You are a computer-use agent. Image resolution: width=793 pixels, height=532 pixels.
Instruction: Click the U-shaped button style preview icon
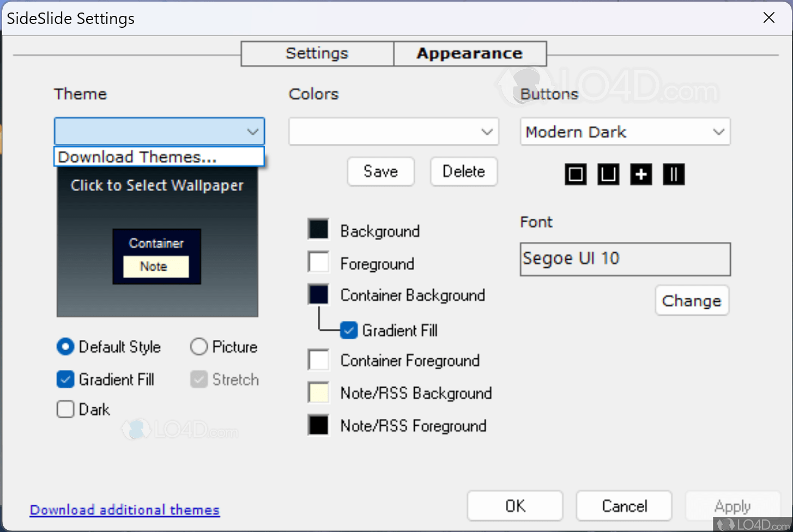pos(608,175)
